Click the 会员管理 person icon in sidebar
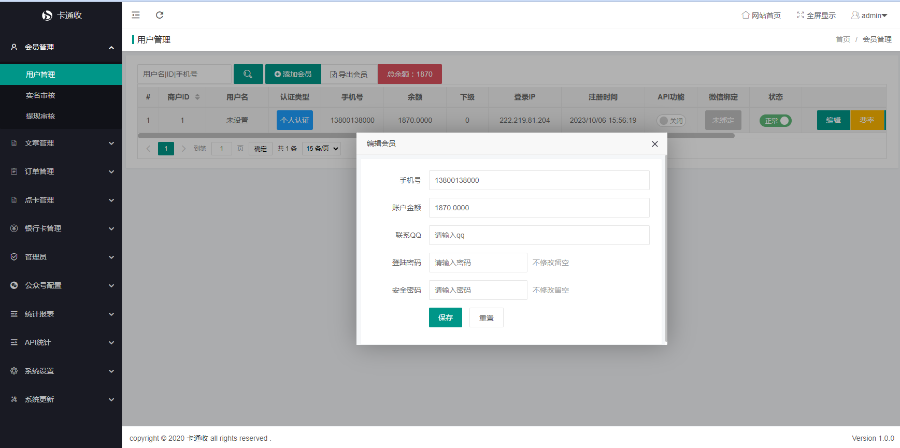Screen dimensions: 900x448 14,48
